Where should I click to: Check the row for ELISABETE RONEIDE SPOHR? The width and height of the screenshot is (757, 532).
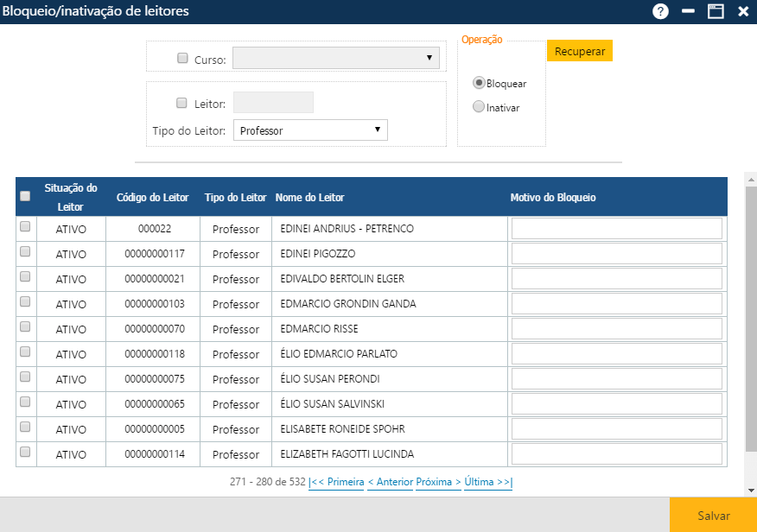[25, 428]
